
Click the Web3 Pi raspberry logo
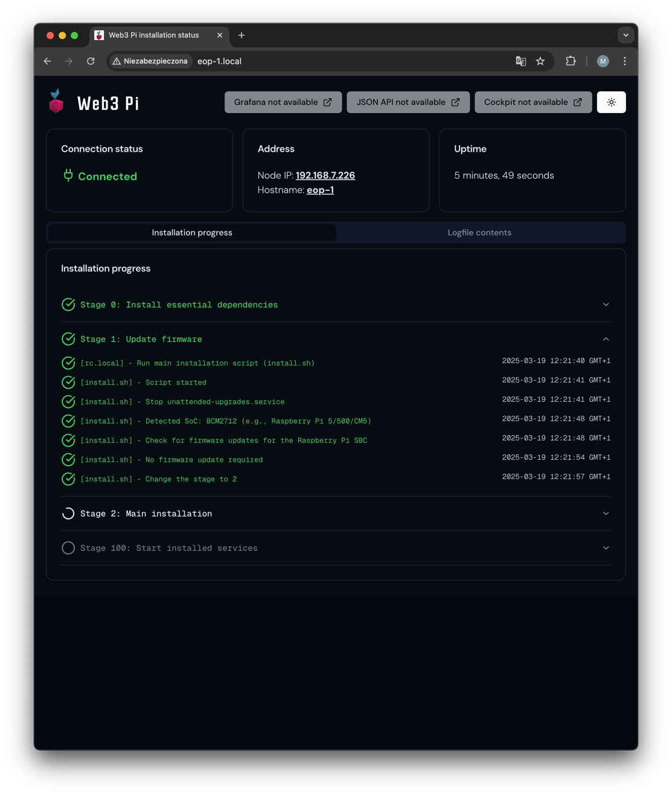pos(56,102)
